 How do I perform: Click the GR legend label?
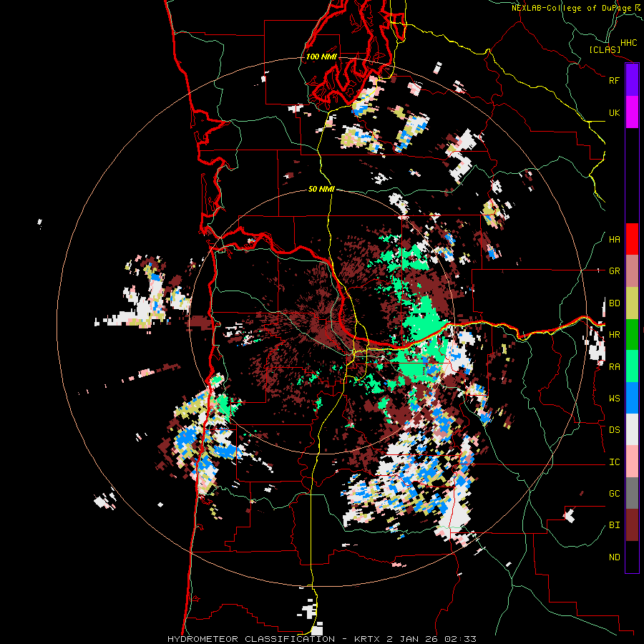614,271
